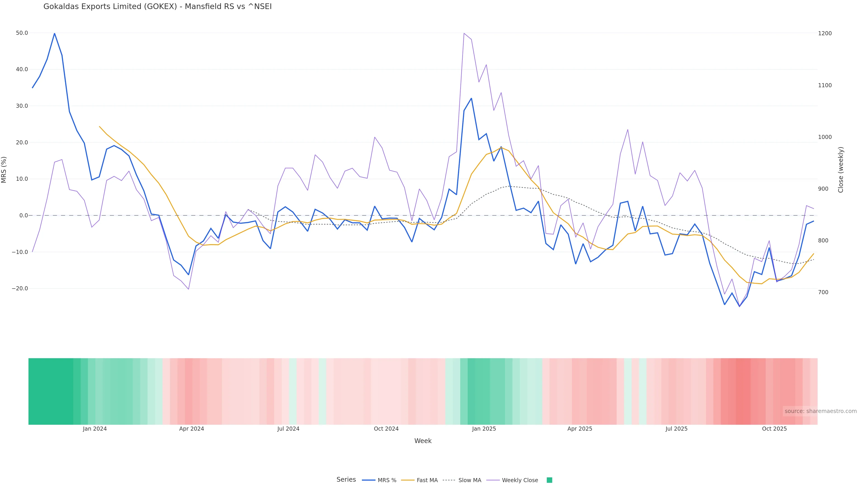Screen dimensions: 868x488
Task: Click the Jan 2025 x-axis tick label
Action: (x=484, y=429)
